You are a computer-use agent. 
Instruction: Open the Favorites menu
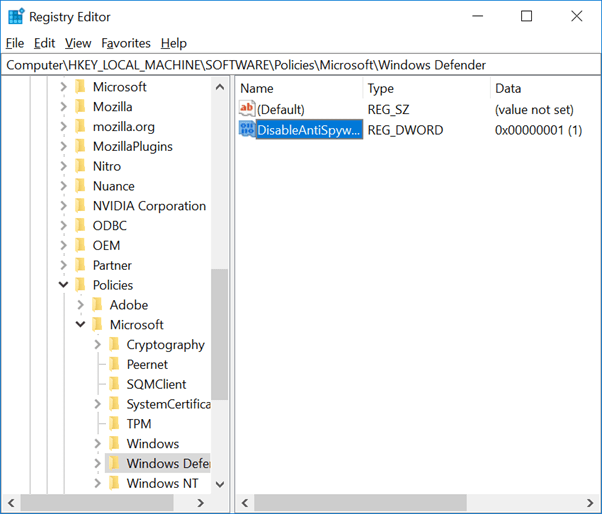(126, 43)
